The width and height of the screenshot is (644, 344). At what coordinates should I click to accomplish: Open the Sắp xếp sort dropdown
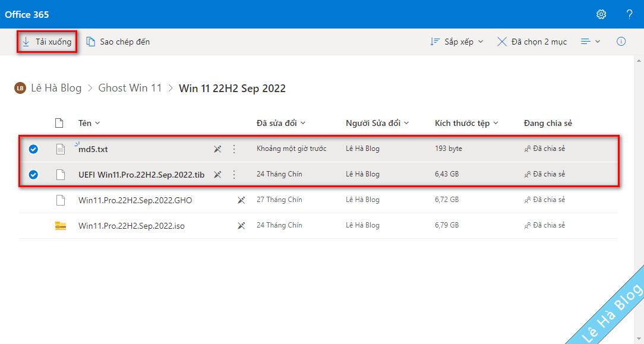pyautogui.click(x=456, y=41)
